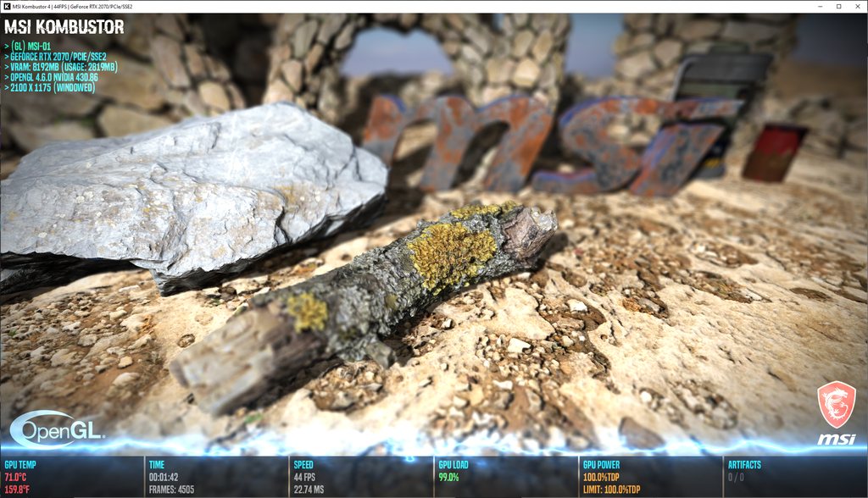Click the OpenGL logo in the lower left
This screenshot has width=868, height=498.
[x=57, y=429]
